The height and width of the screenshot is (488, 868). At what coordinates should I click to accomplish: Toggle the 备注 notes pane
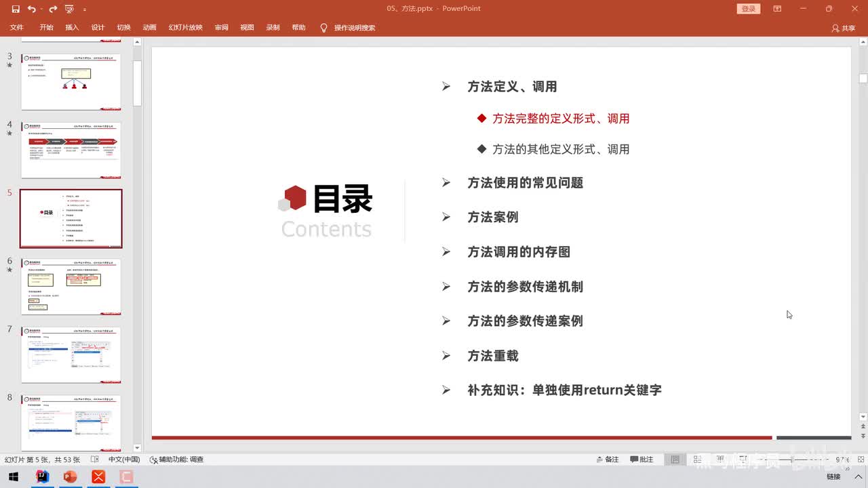point(608,460)
